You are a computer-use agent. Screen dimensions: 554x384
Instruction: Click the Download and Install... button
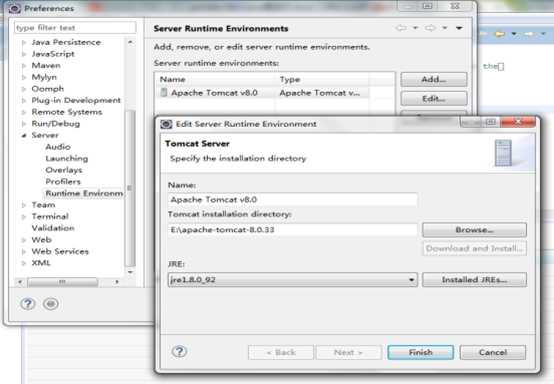[x=474, y=248]
